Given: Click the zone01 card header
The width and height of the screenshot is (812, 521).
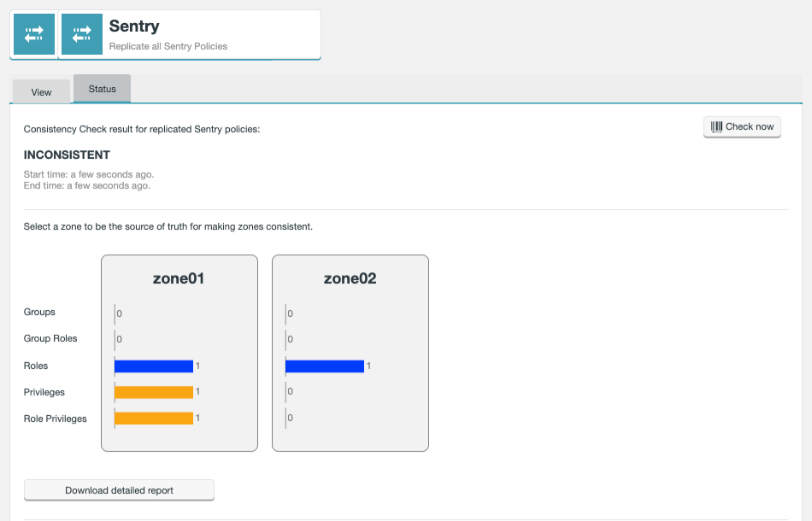Looking at the screenshot, I should [x=179, y=277].
